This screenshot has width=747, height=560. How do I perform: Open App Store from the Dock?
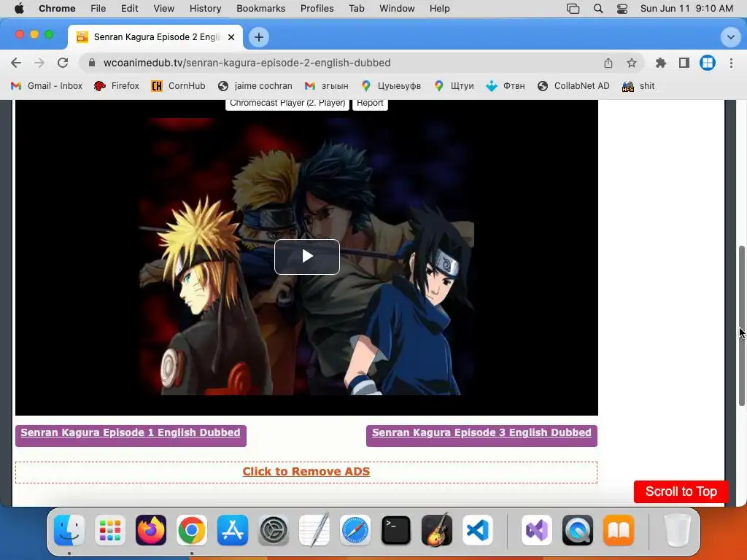pos(233,530)
